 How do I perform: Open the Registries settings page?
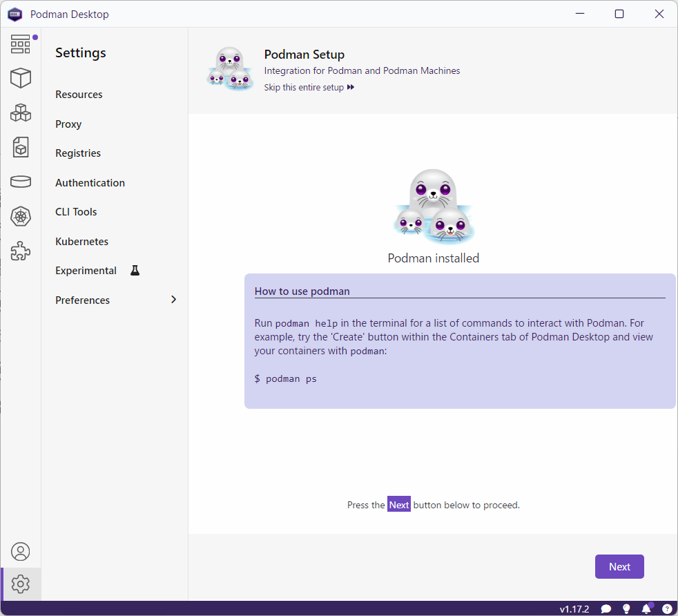[78, 153]
